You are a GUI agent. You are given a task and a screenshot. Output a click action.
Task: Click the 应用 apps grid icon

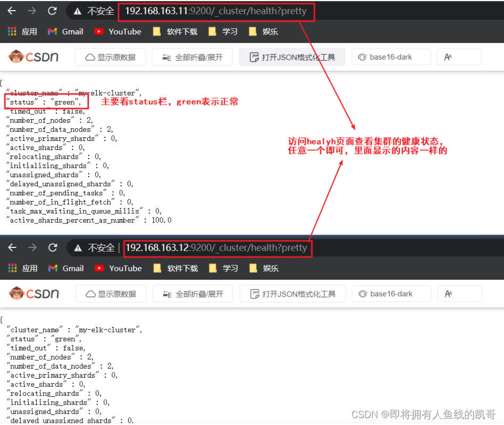tap(12, 31)
